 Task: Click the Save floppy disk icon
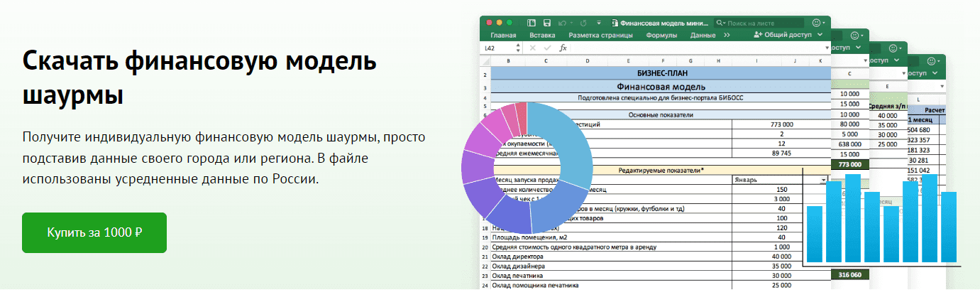coord(547,23)
